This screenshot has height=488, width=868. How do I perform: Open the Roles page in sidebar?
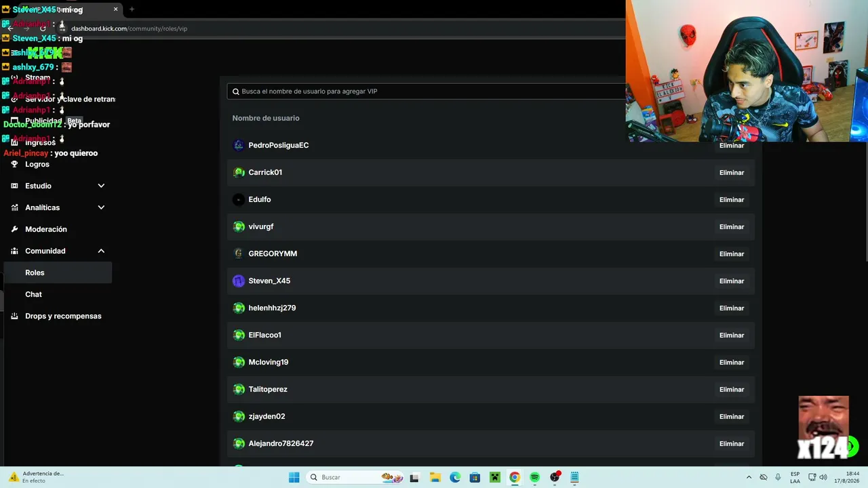(x=58, y=272)
